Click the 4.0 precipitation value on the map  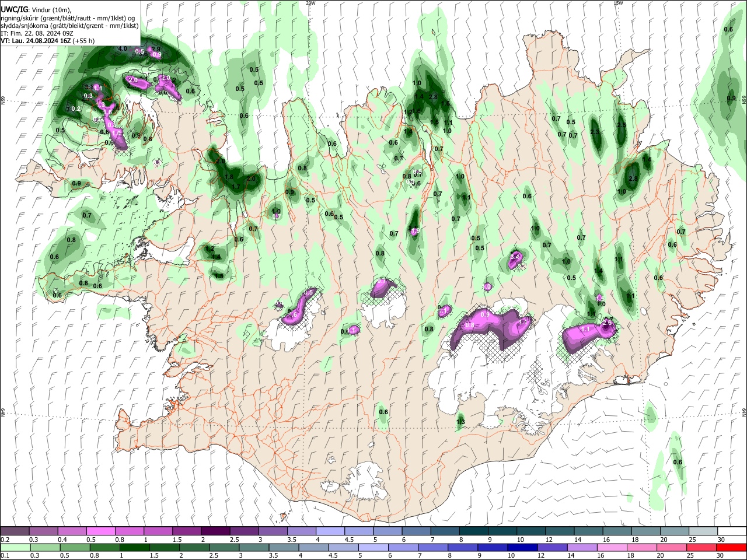[123, 48]
